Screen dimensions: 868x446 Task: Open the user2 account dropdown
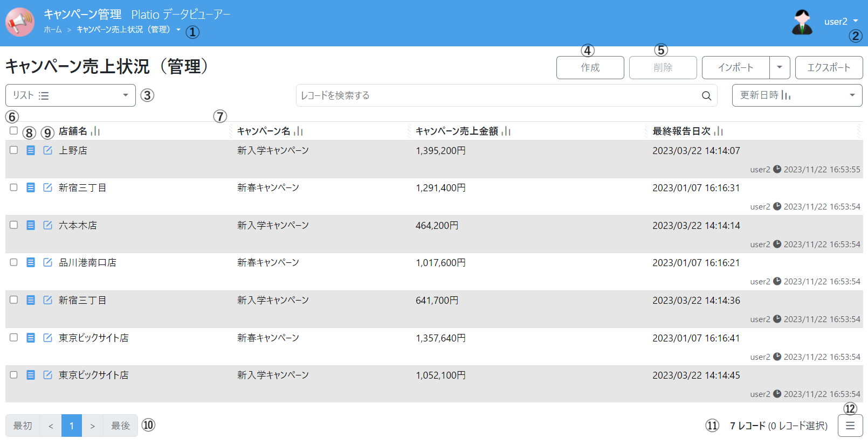click(841, 22)
